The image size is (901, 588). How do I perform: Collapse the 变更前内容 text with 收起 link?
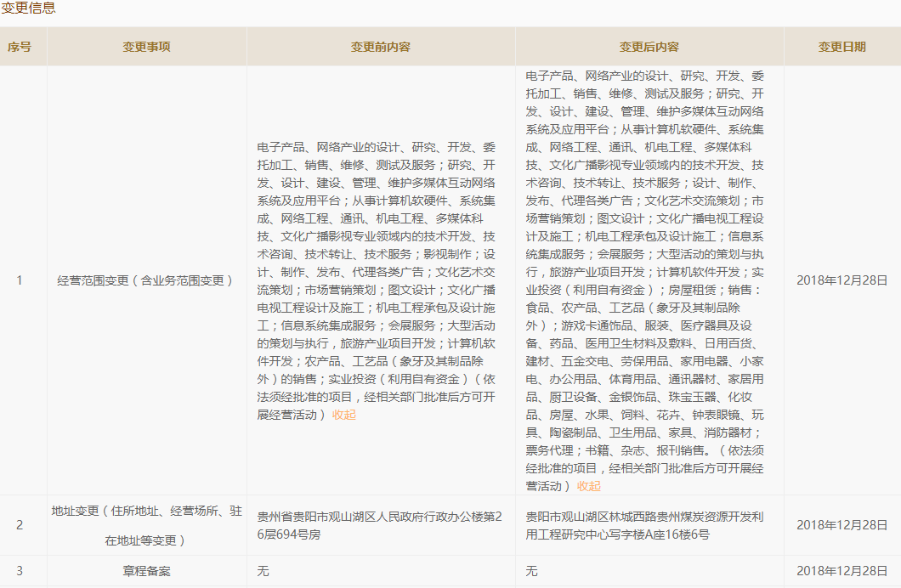pos(343,415)
